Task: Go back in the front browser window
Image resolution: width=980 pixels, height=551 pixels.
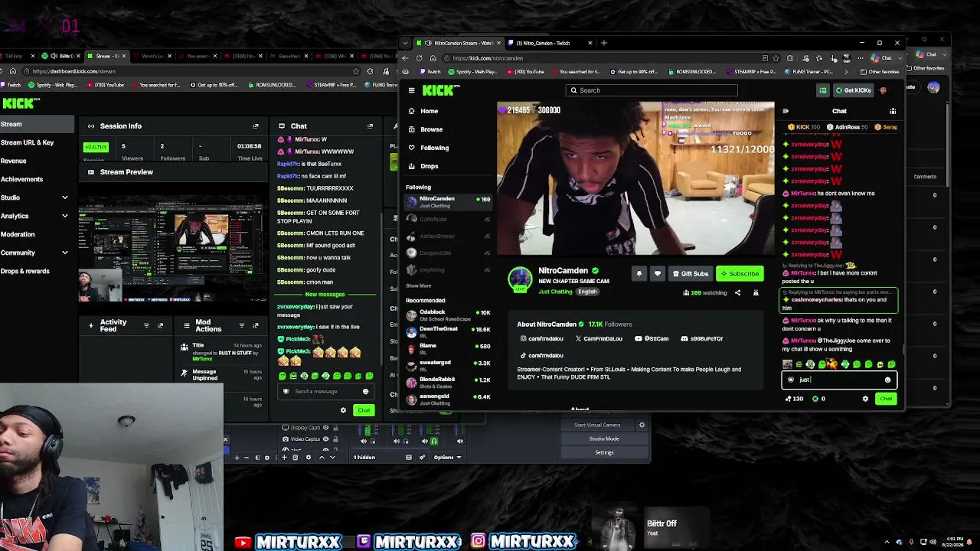Action: 405,58
